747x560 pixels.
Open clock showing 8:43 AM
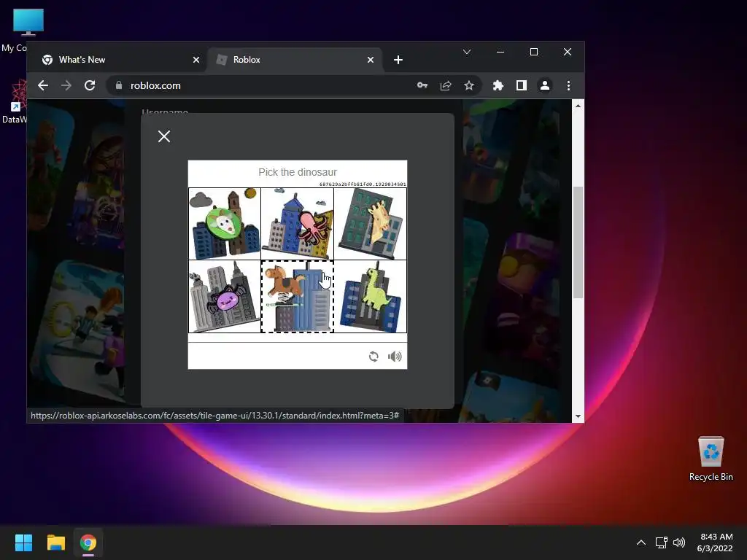pos(715,542)
